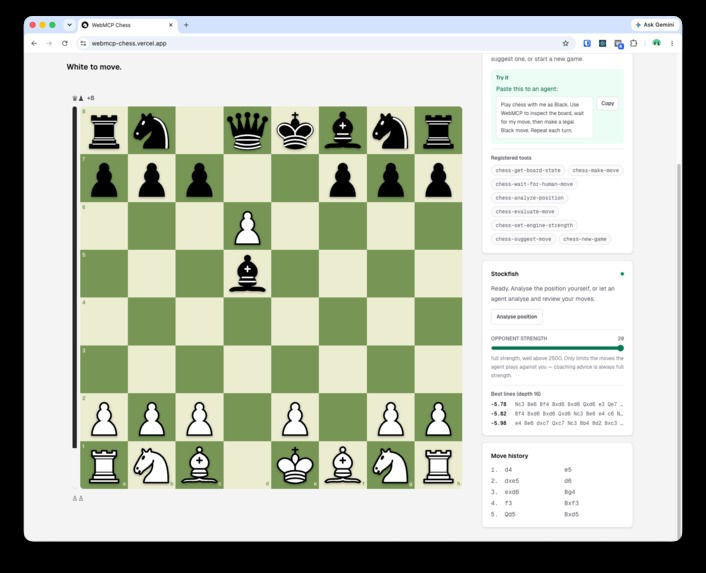
Task: Go back to the previous page
Action: [34, 43]
